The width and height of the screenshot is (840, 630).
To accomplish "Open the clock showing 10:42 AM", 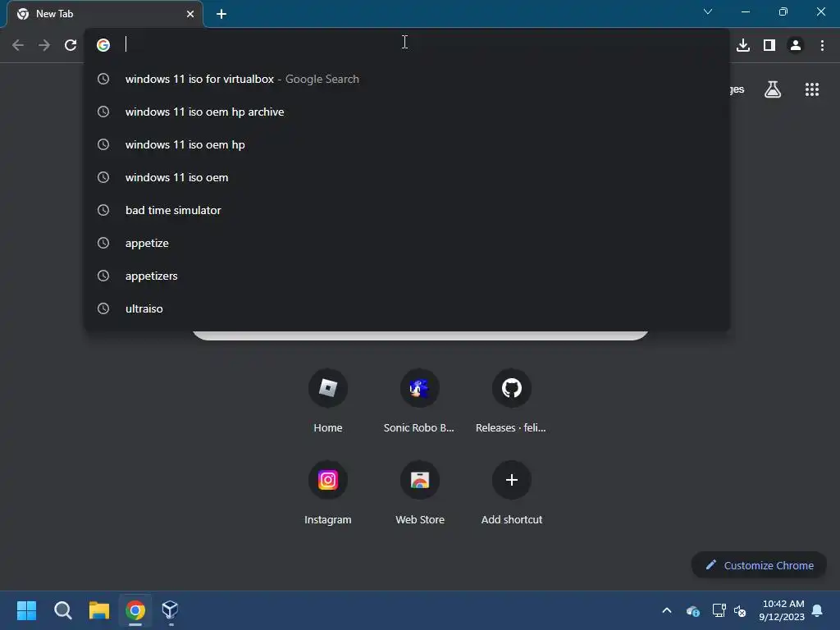I will coord(782,610).
